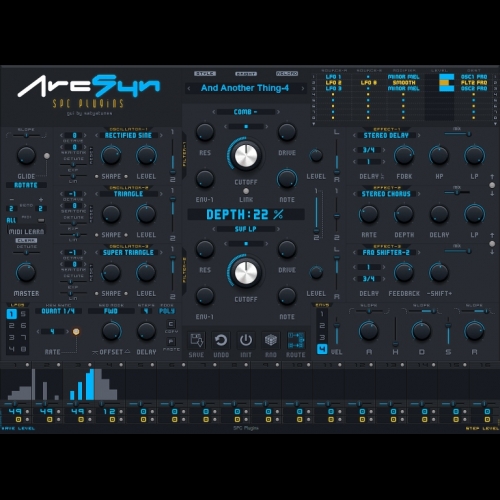This screenshot has height=500, width=500.
Task: Click Filter-1 Drive knob
Action: [287, 132]
